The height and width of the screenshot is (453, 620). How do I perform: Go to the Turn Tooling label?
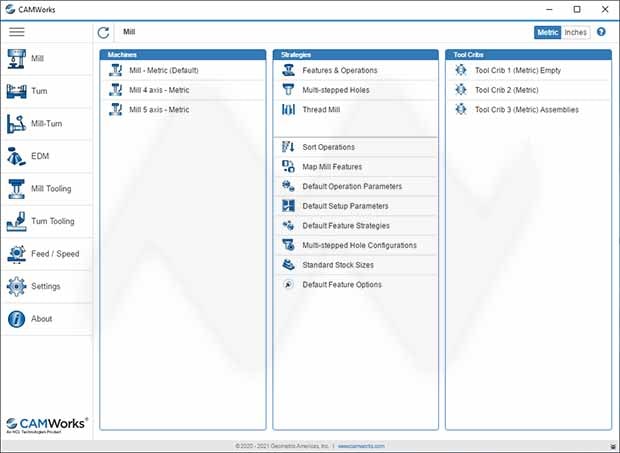point(53,221)
